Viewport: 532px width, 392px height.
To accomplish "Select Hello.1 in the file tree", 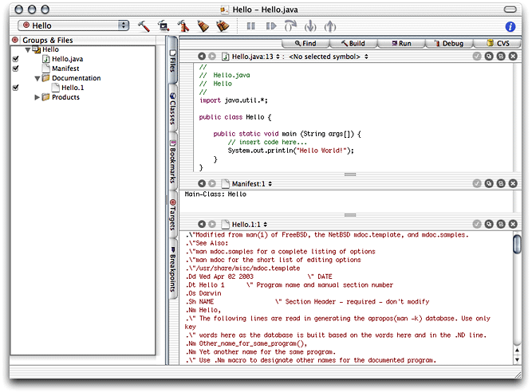I will click(73, 88).
